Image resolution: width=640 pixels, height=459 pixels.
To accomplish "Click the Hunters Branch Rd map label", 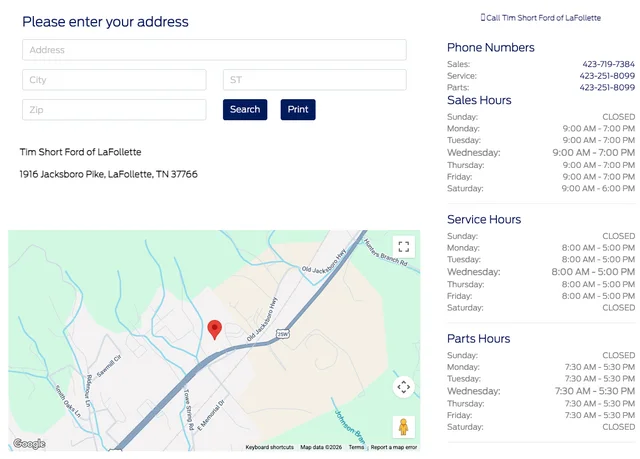I will point(385,253).
